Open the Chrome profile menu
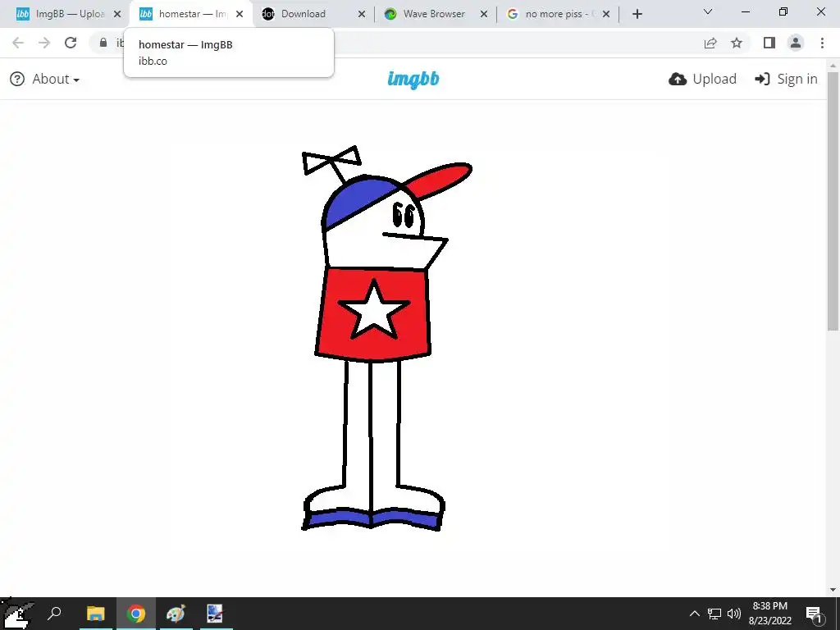The height and width of the screenshot is (630, 840). (x=796, y=43)
